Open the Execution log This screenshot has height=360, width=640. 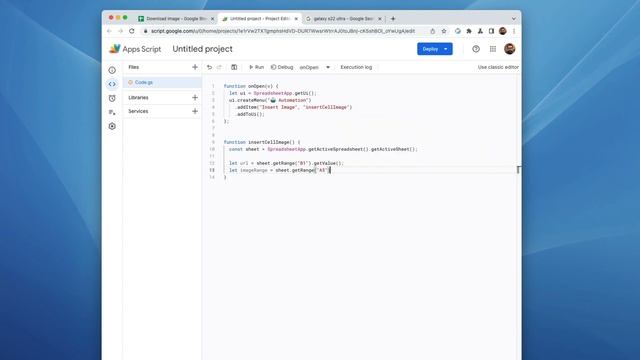356,67
